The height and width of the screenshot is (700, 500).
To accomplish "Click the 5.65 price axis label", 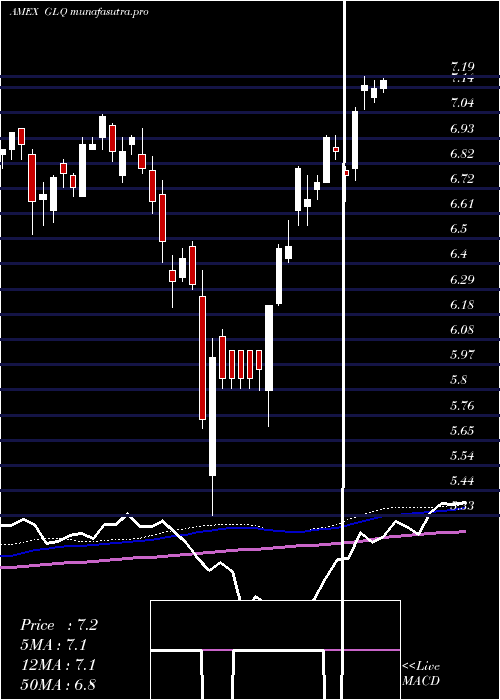I will tap(462, 431).
